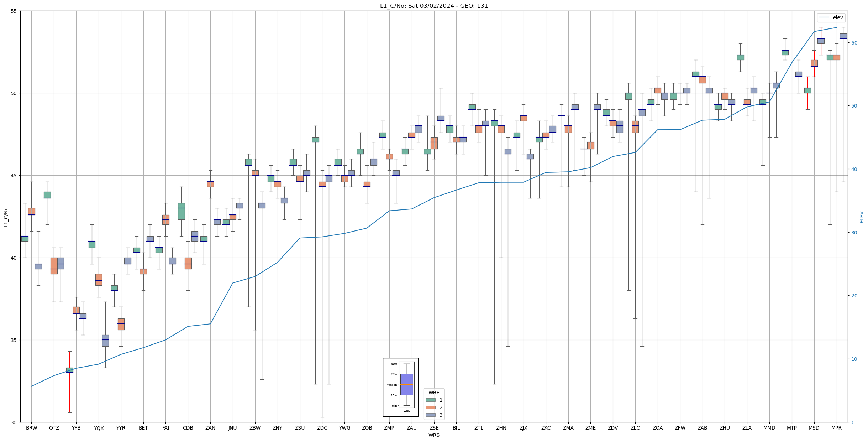This screenshot has height=441, width=868.
Task: Click the MTP x-axis label
Action: point(792,428)
